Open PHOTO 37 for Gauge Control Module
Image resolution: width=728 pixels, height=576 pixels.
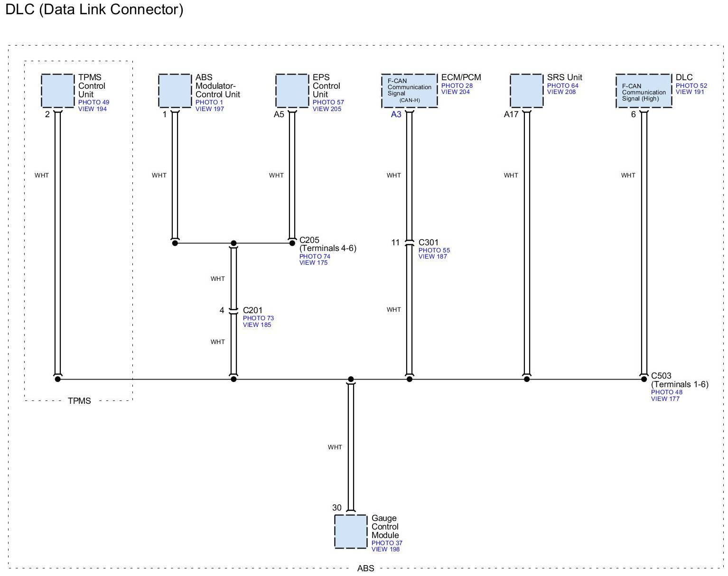(x=387, y=543)
